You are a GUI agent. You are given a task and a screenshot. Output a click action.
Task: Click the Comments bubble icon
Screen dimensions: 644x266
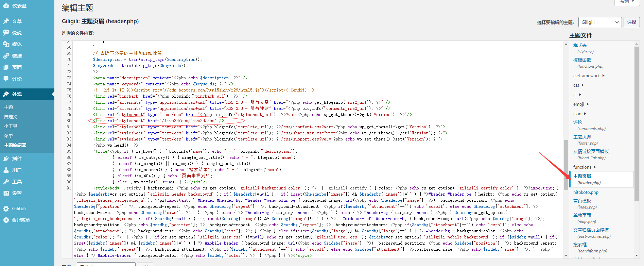pyautogui.click(x=6, y=79)
